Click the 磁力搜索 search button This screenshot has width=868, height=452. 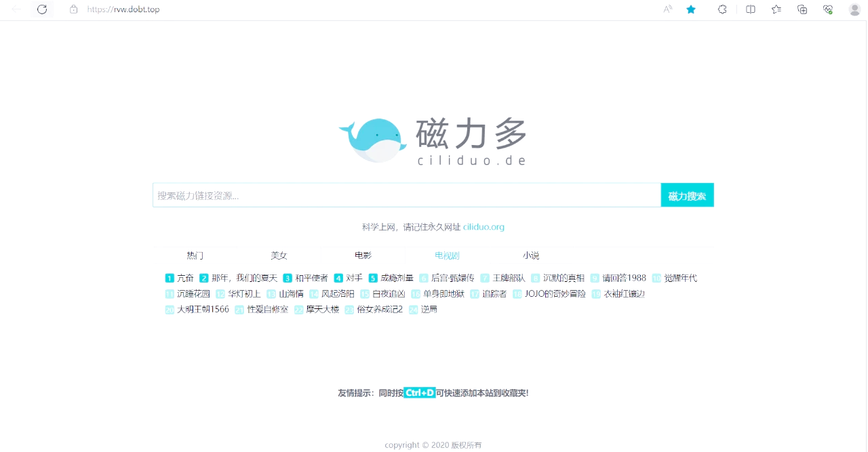pos(687,195)
